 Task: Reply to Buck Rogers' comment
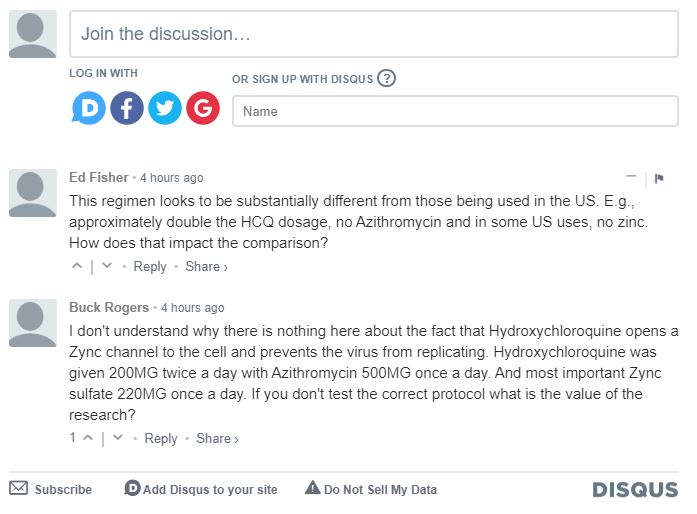coord(161,439)
